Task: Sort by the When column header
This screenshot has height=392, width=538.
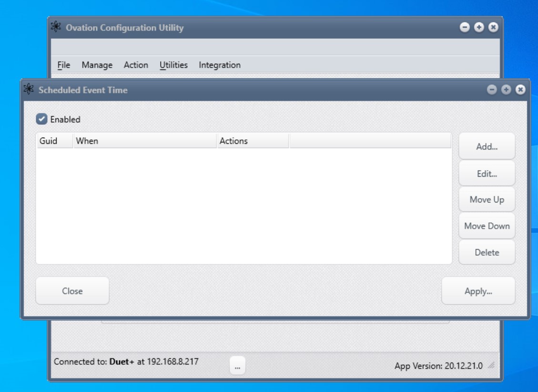Action: 145,141
